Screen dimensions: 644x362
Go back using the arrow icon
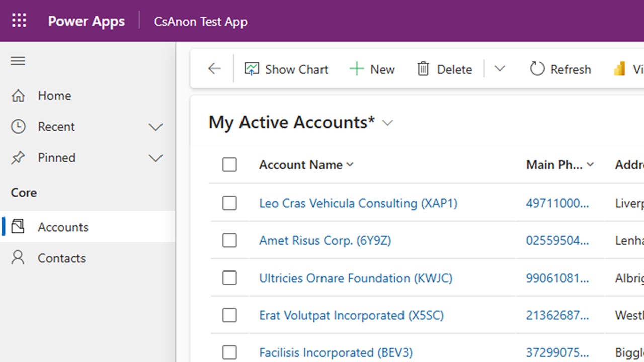click(x=214, y=69)
